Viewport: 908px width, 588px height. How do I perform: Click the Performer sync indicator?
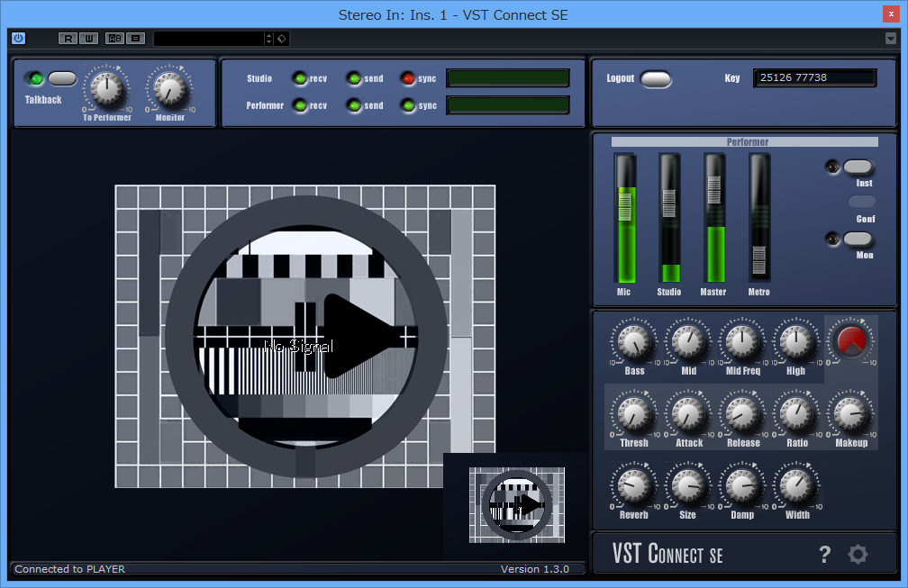point(408,105)
